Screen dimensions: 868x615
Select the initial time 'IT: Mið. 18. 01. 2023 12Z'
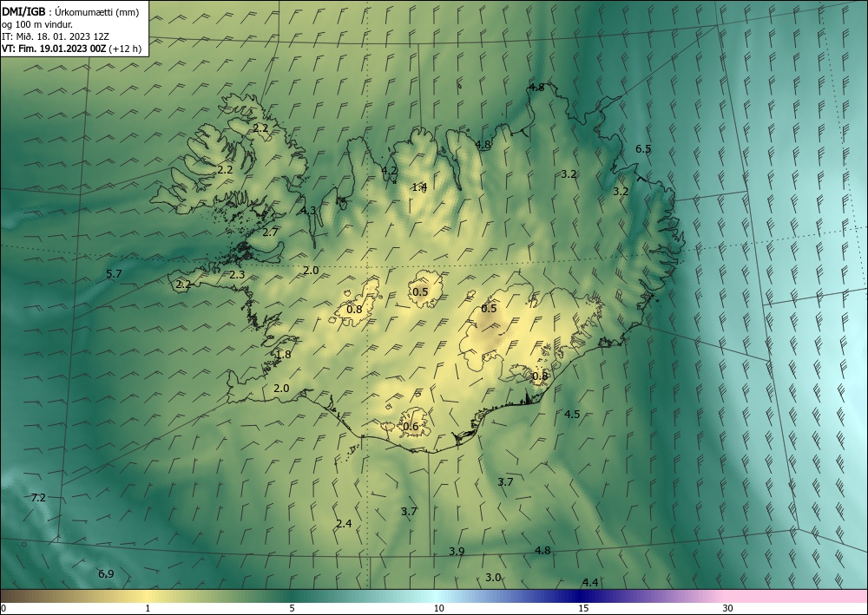56,36
